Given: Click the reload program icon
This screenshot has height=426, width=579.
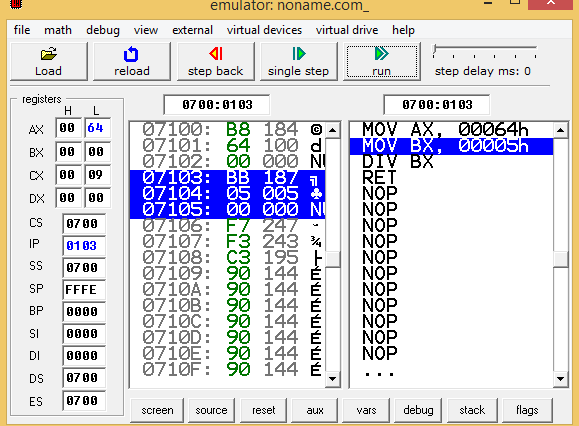Looking at the screenshot, I should pos(131,54).
